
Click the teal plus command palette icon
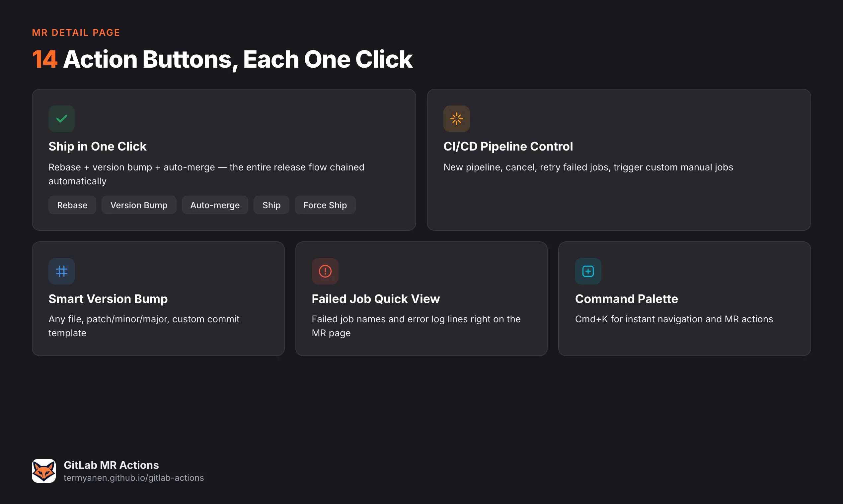[x=588, y=271]
